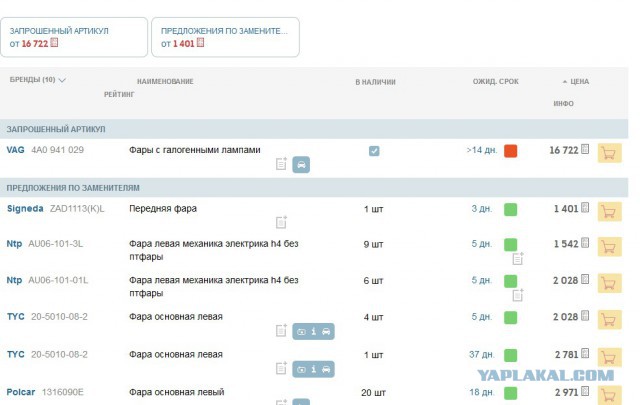
Task: Click red delivery indicator for VAG row
Action: click(511, 151)
